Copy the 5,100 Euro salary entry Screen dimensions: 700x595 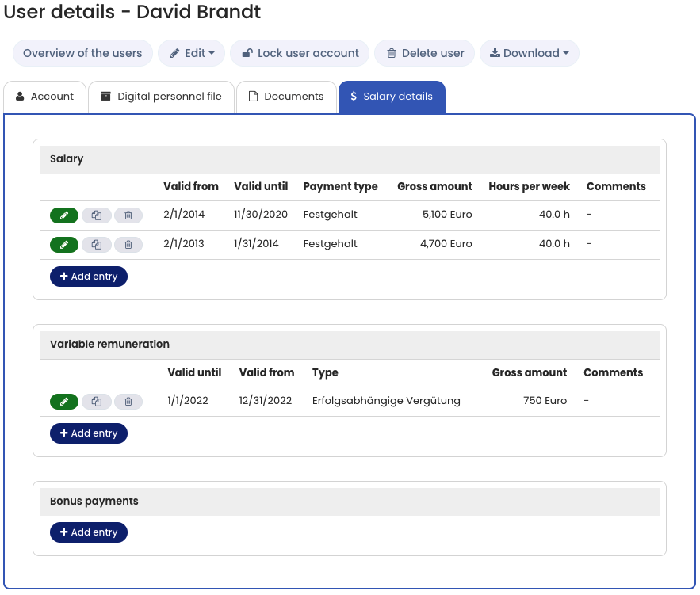pos(97,215)
